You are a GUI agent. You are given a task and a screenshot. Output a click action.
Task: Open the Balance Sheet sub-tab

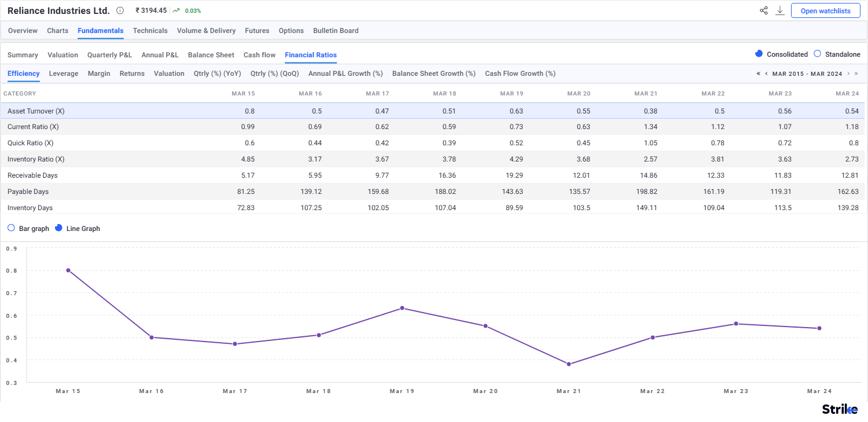(x=211, y=55)
